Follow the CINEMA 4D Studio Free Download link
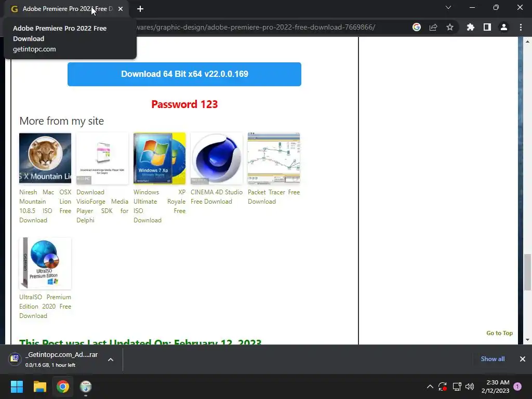This screenshot has width=532, height=399. [x=217, y=197]
